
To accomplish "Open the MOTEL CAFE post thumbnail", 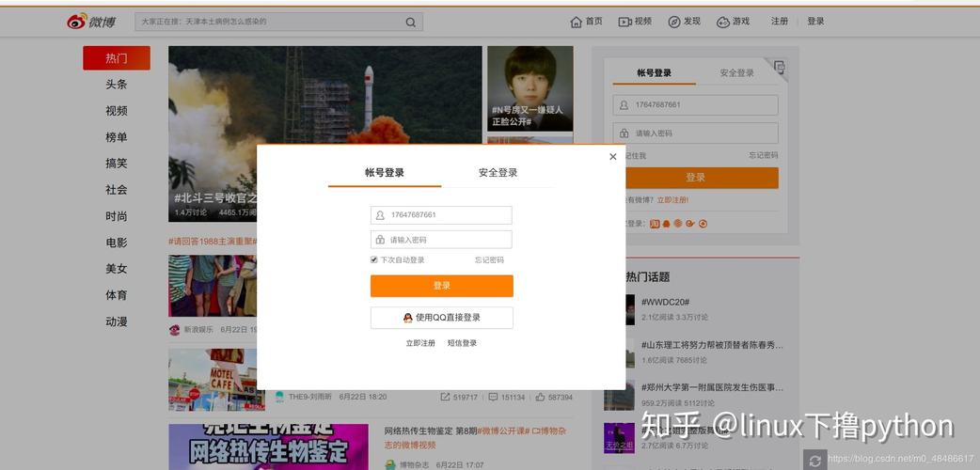I will (216, 380).
